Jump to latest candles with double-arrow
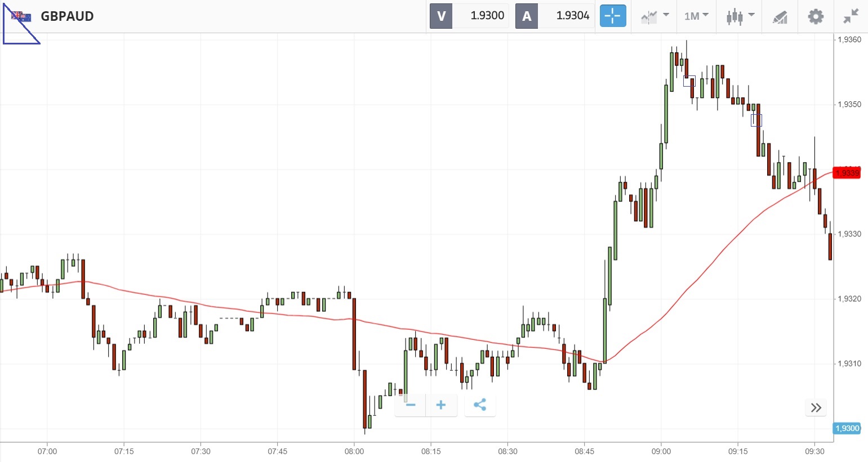This screenshot has width=868, height=462. [x=816, y=407]
